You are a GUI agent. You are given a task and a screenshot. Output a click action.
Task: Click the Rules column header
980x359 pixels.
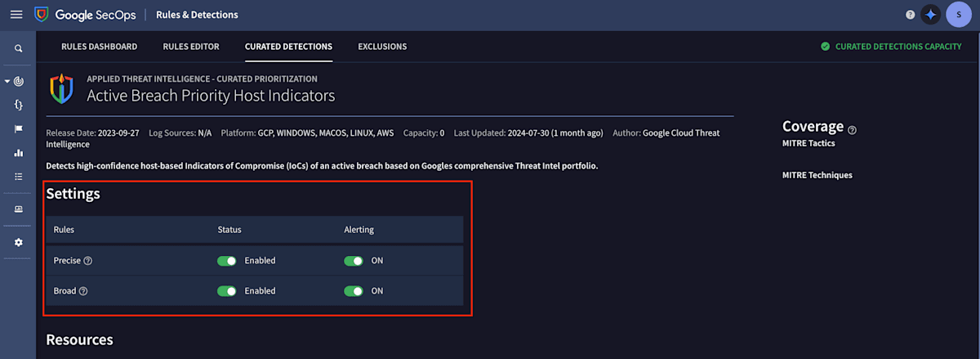point(64,230)
